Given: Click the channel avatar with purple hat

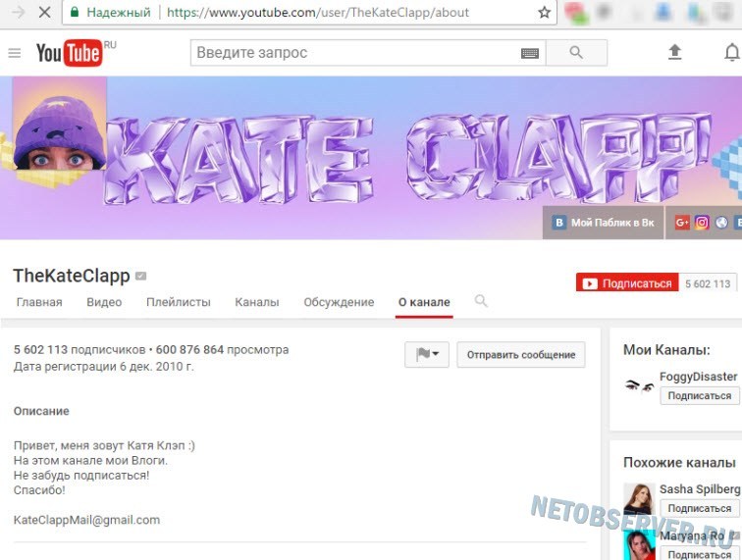Looking at the screenshot, I should pos(60,124).
